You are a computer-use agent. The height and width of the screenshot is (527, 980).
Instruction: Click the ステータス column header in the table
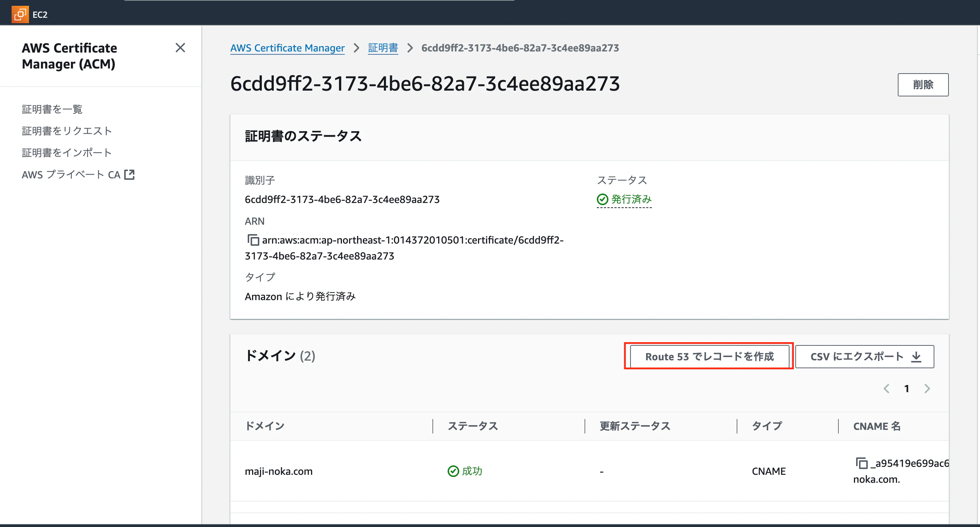pyautogui.click(x=473, y=426)
